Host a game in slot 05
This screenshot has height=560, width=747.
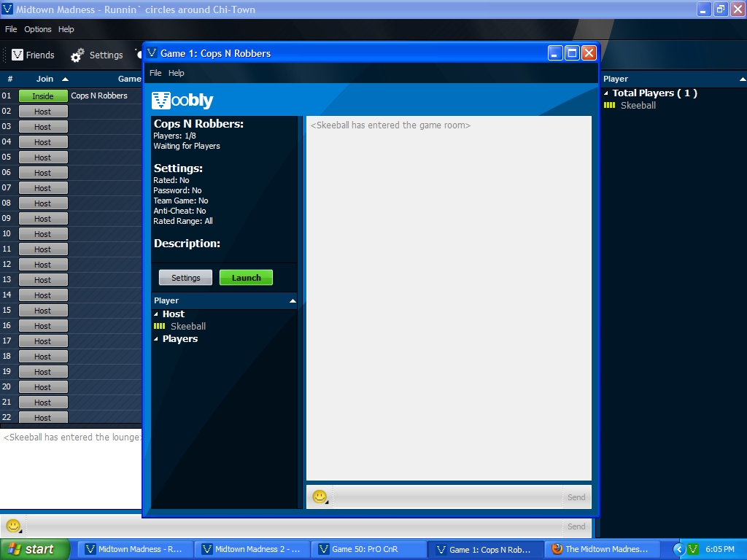43,157
